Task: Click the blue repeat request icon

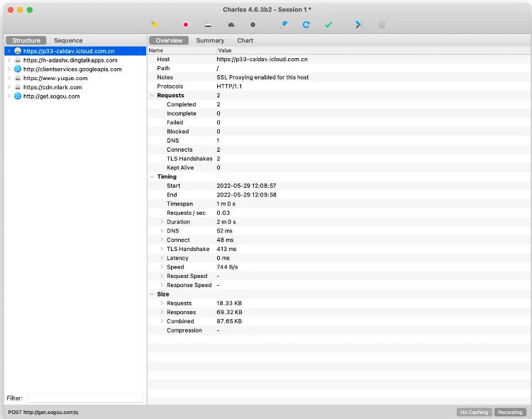Action: coord(306,24)
